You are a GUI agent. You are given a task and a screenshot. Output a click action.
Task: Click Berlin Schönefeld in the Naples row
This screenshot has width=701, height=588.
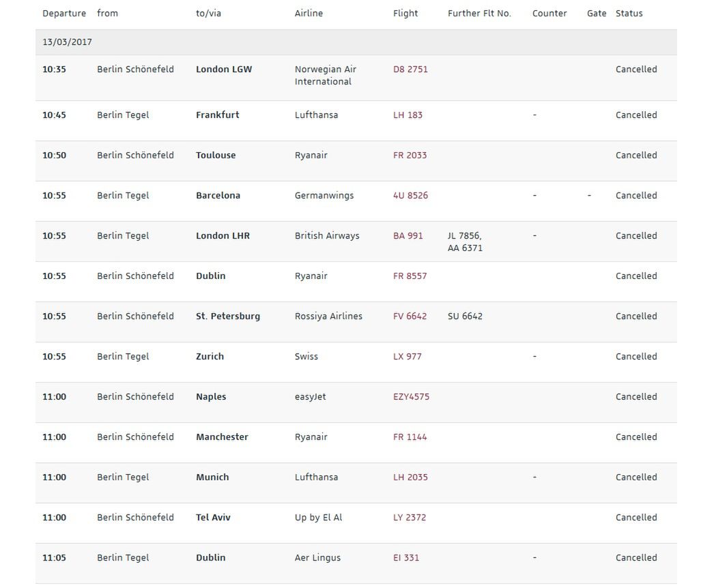[135, 396]
